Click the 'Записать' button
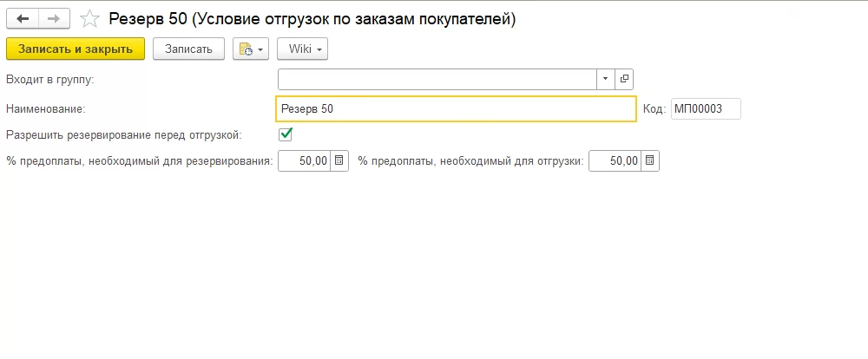 coord(188,49)
